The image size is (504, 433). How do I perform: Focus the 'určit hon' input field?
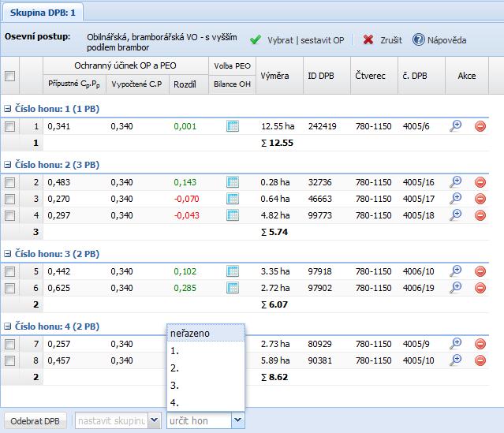click(x=199, y=421)
